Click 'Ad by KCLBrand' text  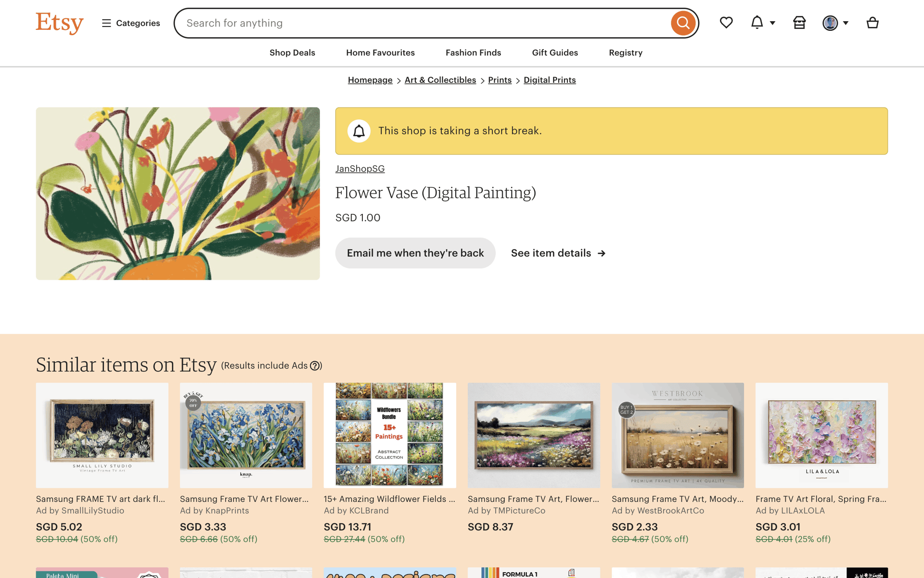(x=356, y=511)
